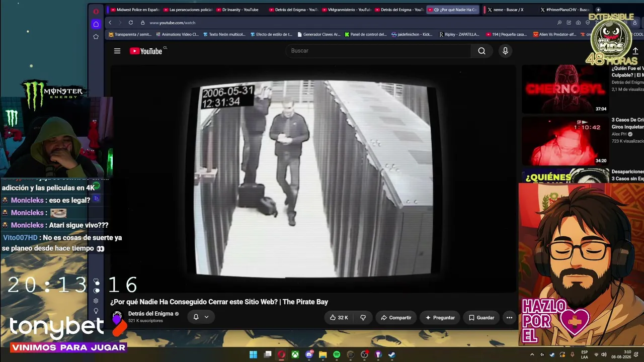Open the 'Transparenta / semit...' bookmark
644x362 pixels.
130,35
